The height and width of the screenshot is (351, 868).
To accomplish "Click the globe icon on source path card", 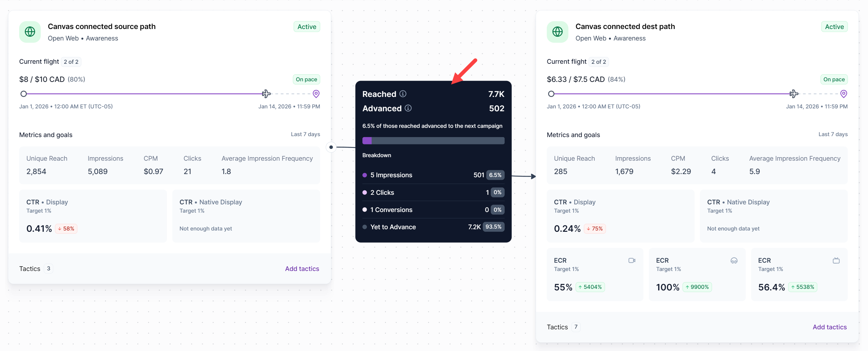I will coord(30,32).
